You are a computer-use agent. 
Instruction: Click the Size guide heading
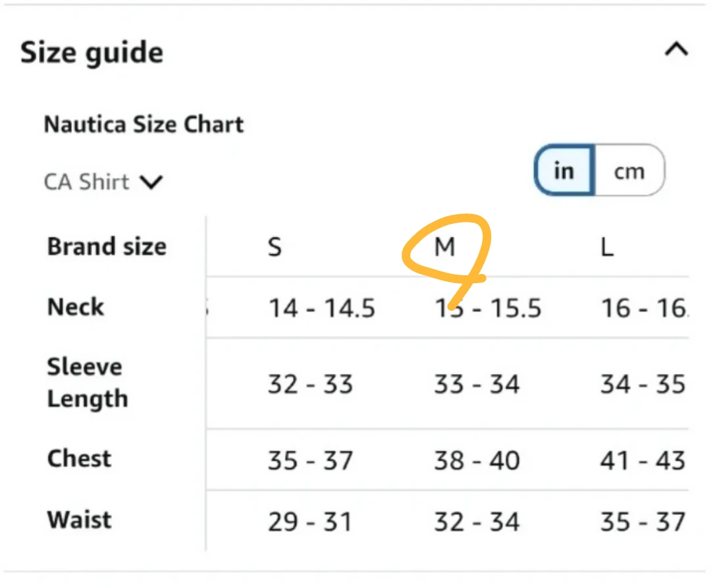pos(92,53)
